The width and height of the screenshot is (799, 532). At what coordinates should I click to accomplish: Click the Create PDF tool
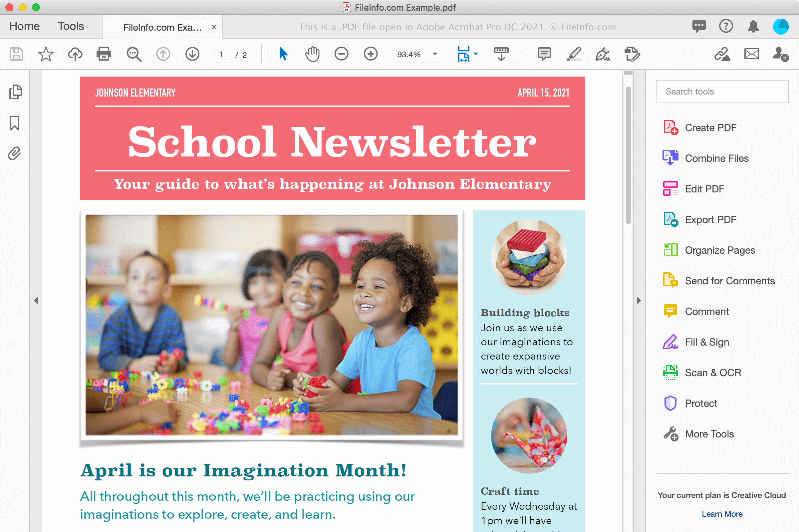tap(710, 128)
